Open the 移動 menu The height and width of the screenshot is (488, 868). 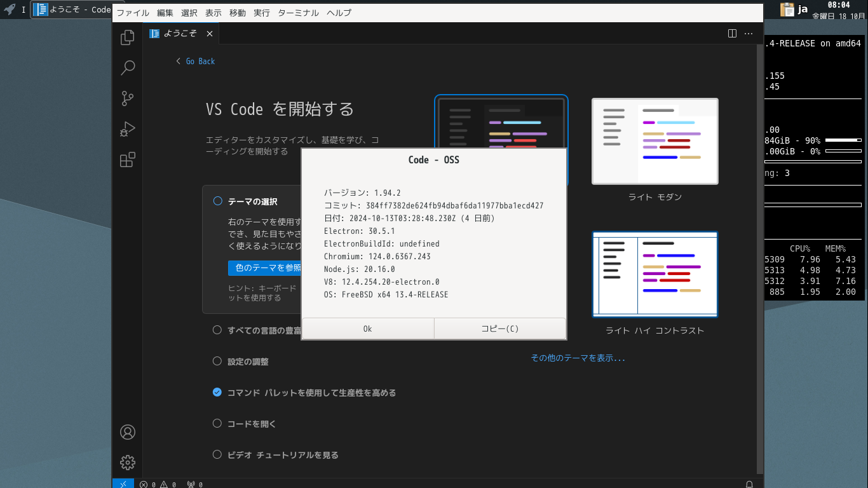[x=238, y=13]
